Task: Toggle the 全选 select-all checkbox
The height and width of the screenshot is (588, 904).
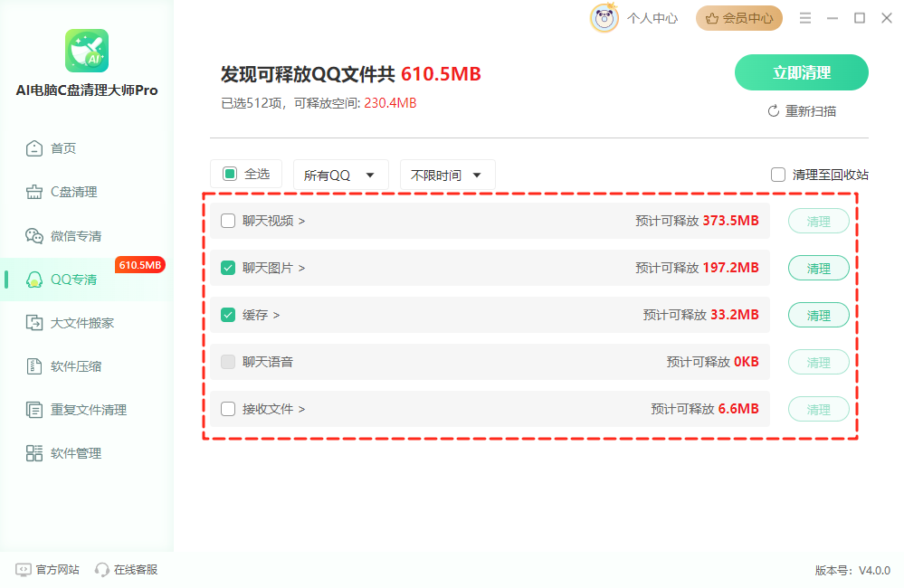Action: [x=230, y=174]
